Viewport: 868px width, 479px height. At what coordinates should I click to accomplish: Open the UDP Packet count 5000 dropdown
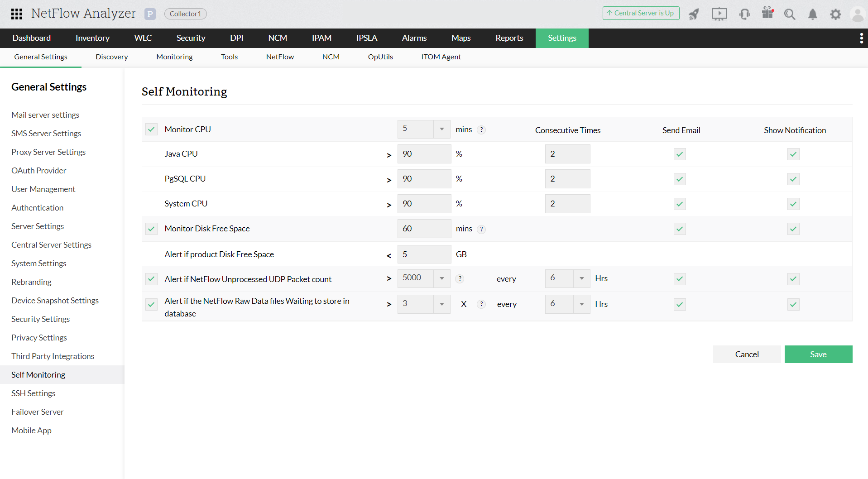pyautogui.click(x=441, y=278)
